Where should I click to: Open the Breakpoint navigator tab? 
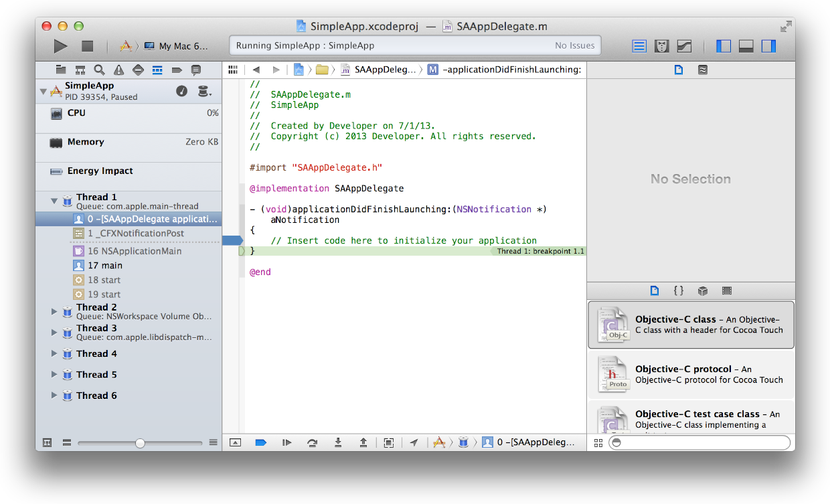177,70
